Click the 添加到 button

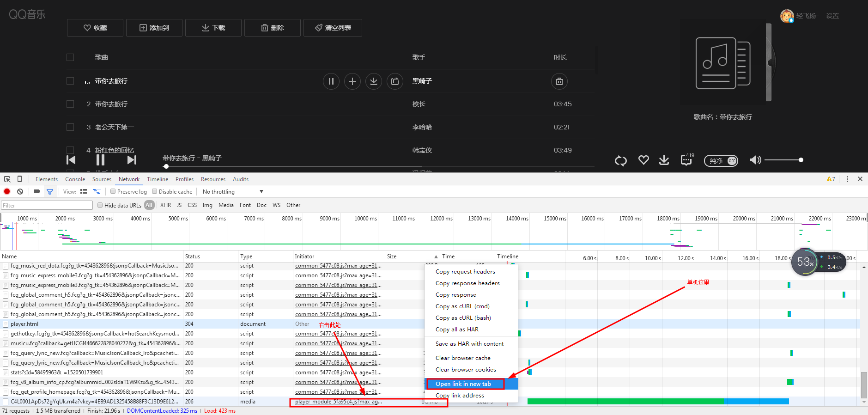click(x=154, y=28)
